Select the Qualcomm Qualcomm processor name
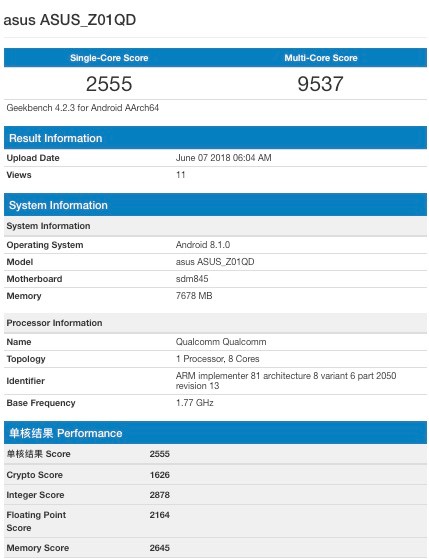 tap(221, 342)
